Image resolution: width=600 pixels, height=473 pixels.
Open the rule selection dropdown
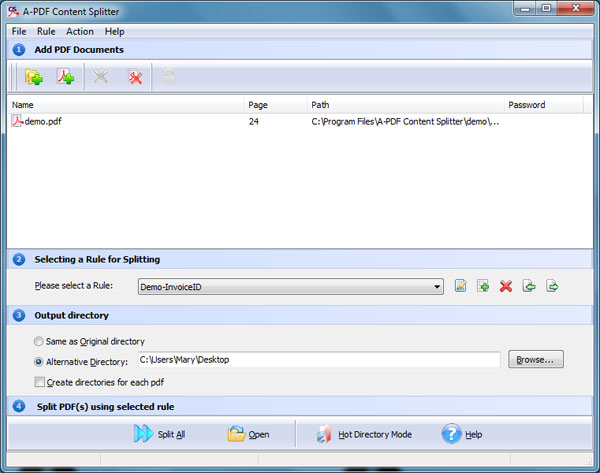(291, 287)
